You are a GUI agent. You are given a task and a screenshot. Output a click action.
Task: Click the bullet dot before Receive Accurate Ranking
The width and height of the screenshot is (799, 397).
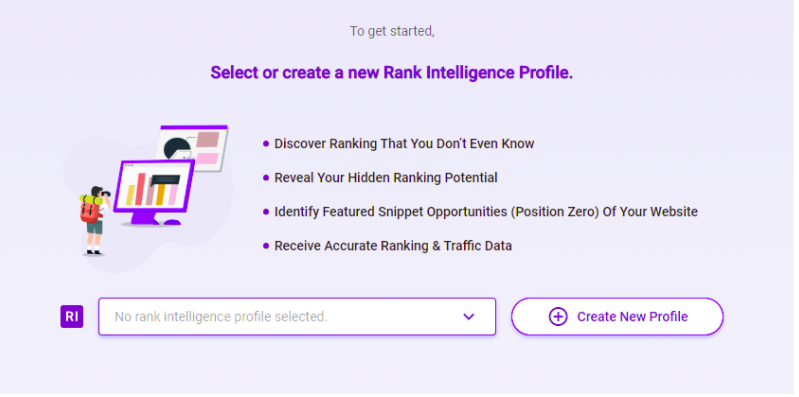266,246
